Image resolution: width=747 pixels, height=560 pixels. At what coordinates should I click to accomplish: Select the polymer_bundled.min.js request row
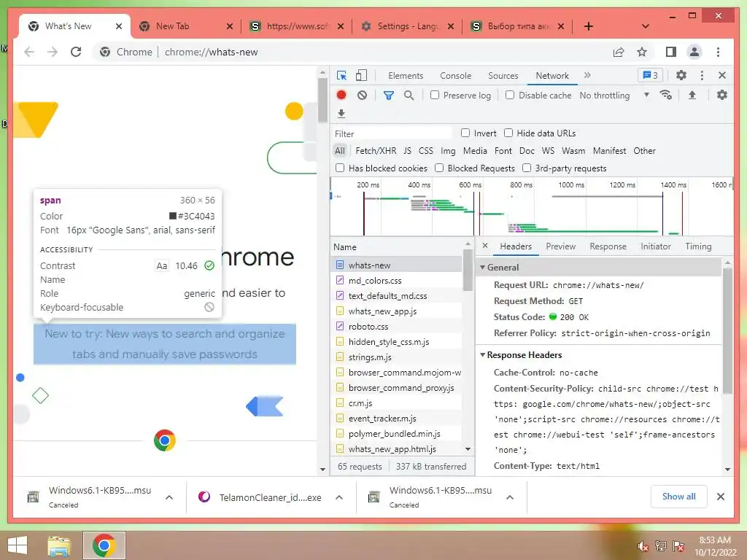(x=397, y=434)
